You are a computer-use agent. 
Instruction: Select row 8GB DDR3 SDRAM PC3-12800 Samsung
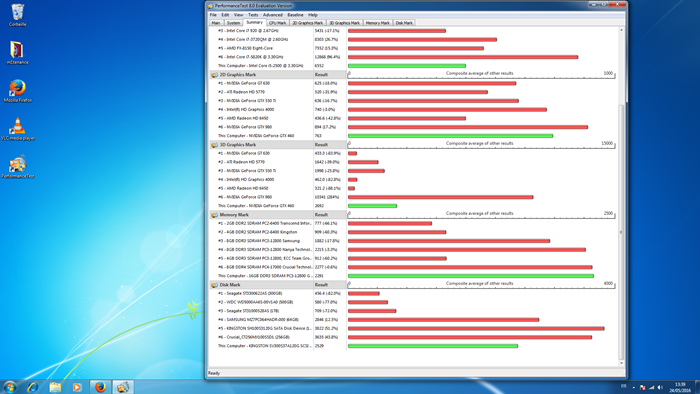412,241
